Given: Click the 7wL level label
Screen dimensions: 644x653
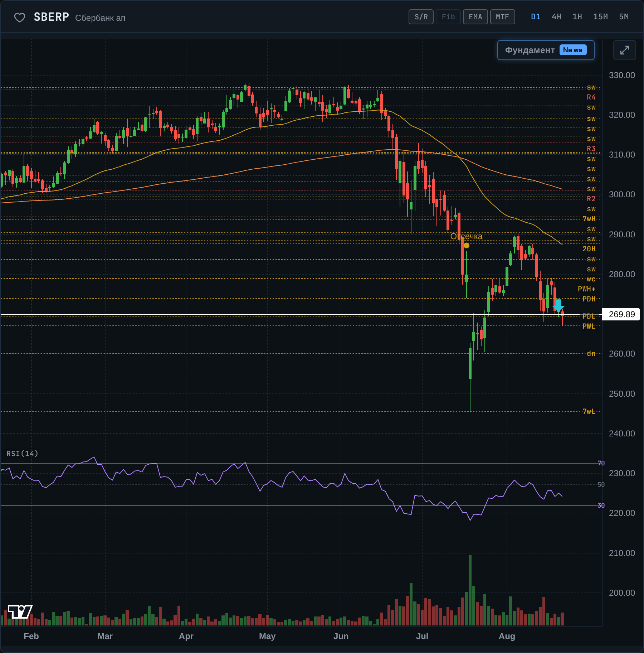Looking at the screenshot, I should point(589,411).
